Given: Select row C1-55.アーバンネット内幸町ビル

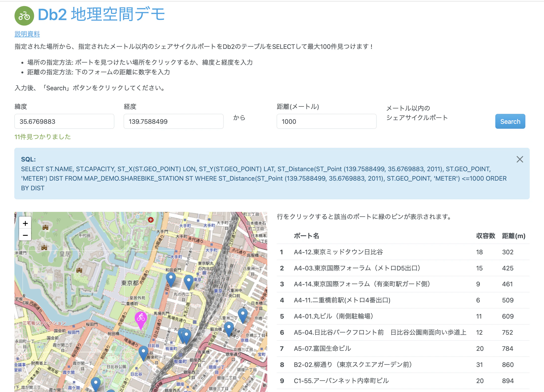Looking at the screenshot, I should (x=403, y=381).
